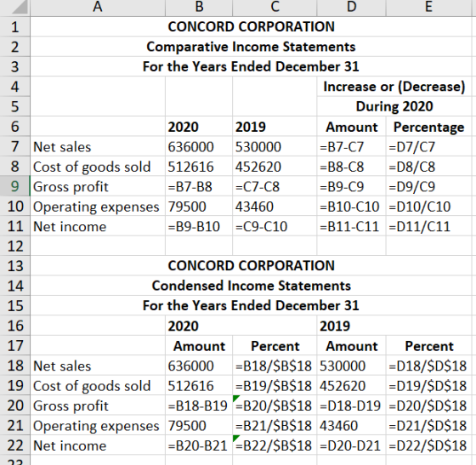The image size is (476, 465).
Task: Select the formula cell =B20/$B$18
Action: 275,405
